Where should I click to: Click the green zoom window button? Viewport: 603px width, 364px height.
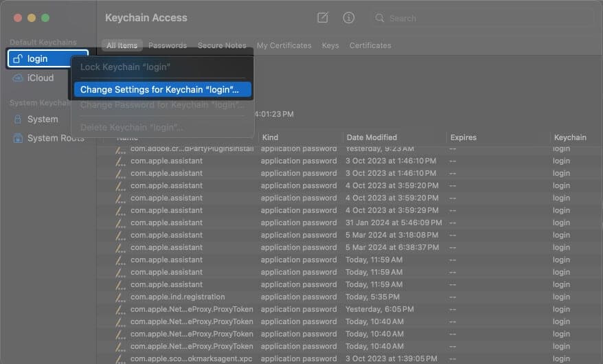point(45,18)
